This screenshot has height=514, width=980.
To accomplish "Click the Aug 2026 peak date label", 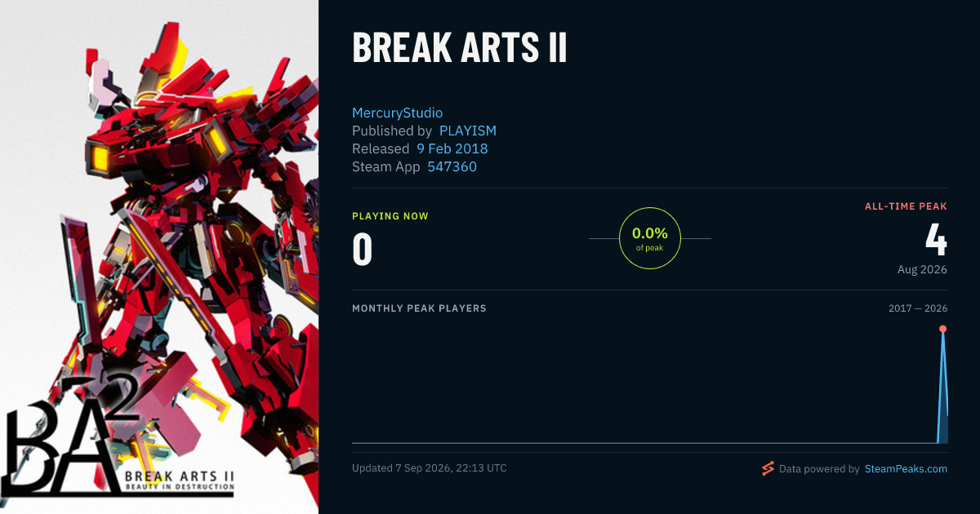I will click(x=920, y=269).
